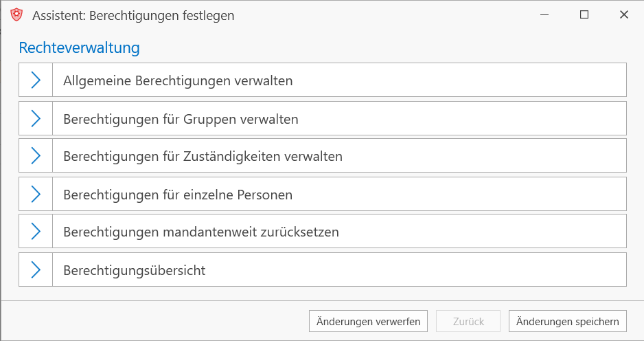Click the greyed-out Zurück button
Screen dimensions: 644x341
pos(468,321)
